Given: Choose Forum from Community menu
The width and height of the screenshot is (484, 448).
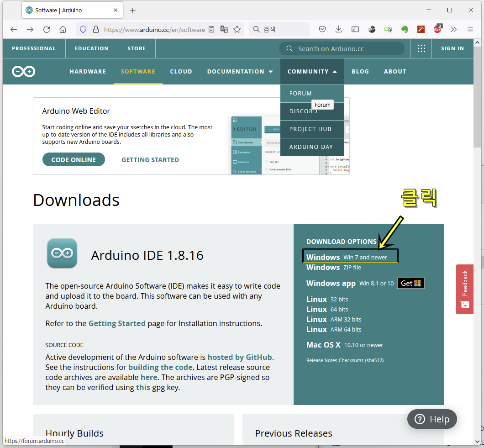Looking at the screenshot, I should [312, 94].
